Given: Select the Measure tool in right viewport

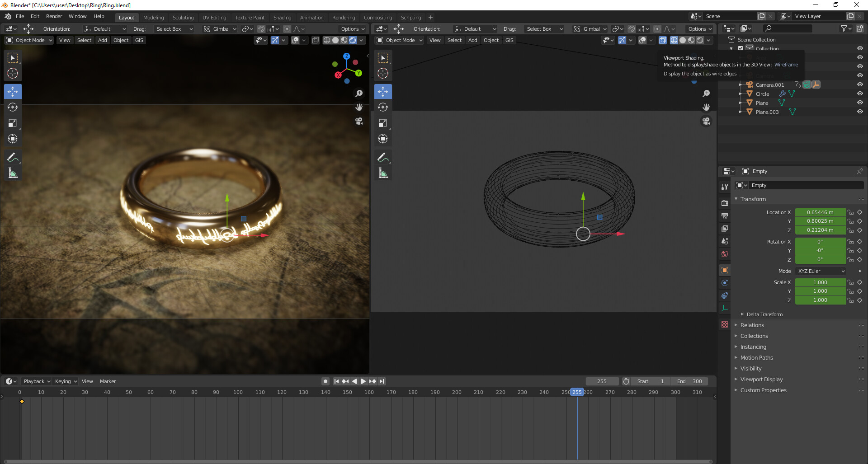Looking at the screenshot, I should click(x=383, y=173).
